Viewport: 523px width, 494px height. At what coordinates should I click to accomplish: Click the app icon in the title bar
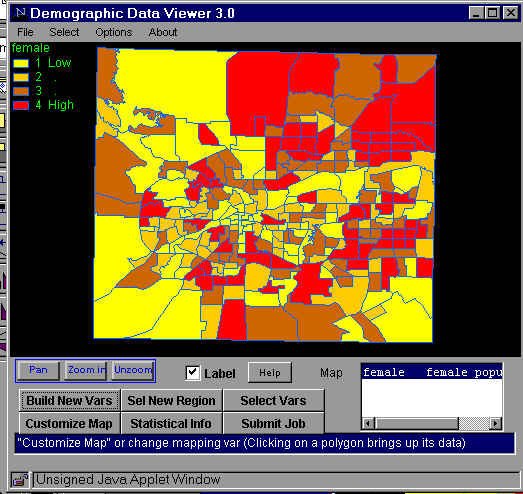pos(21,13)
